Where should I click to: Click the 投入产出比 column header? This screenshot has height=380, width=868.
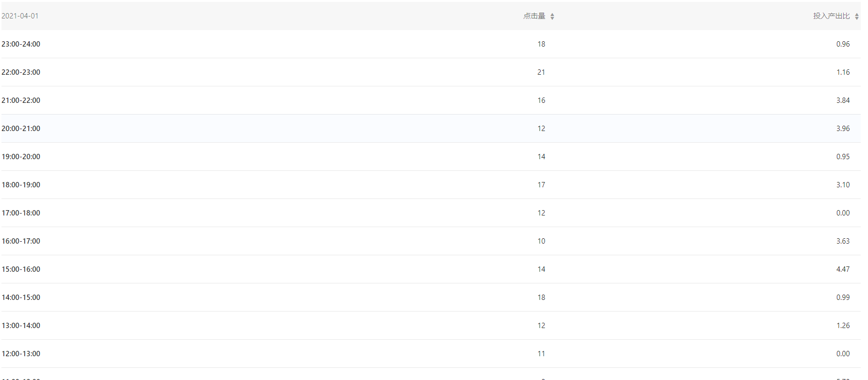[832, 16]
